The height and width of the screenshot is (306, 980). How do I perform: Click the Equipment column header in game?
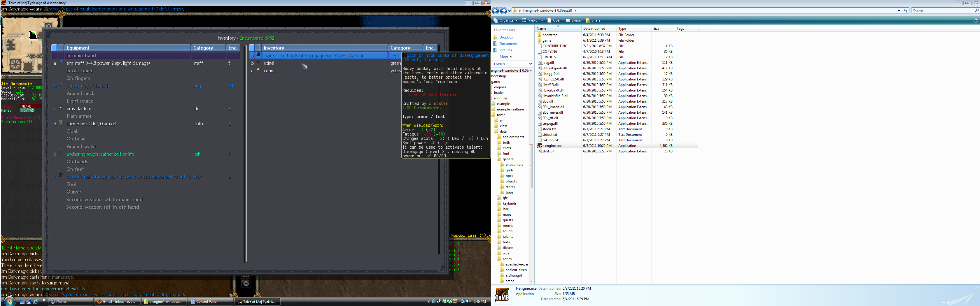(x=127, y=48)
